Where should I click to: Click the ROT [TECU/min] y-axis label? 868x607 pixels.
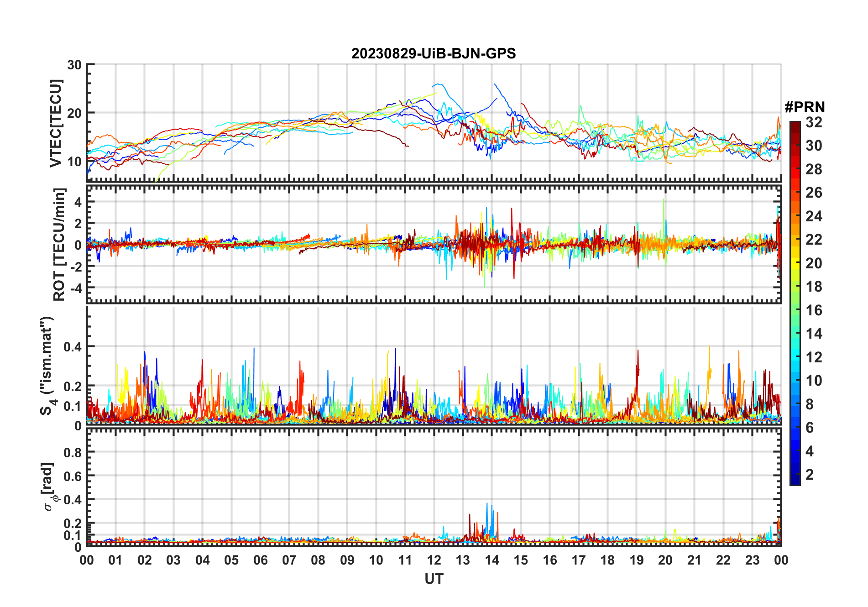point(59,244)
